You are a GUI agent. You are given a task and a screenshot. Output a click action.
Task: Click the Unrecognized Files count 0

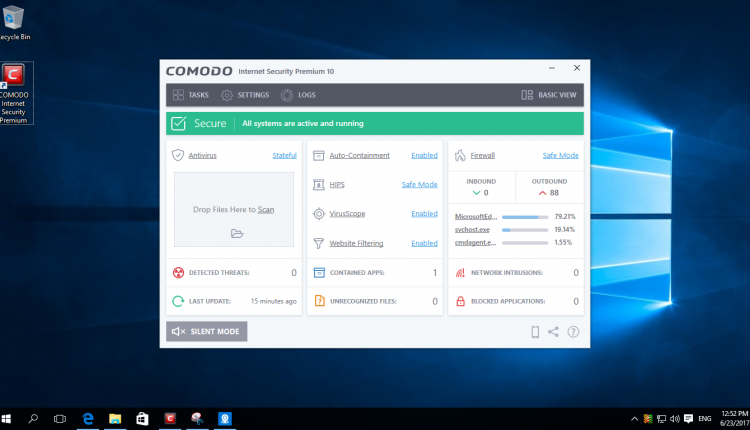pos(435,301)
